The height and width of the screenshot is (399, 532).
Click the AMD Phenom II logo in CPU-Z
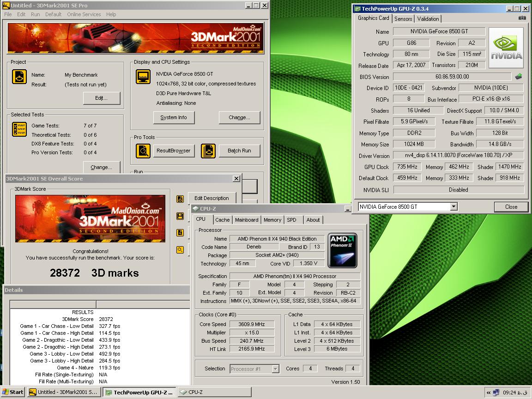click(342, 250)
